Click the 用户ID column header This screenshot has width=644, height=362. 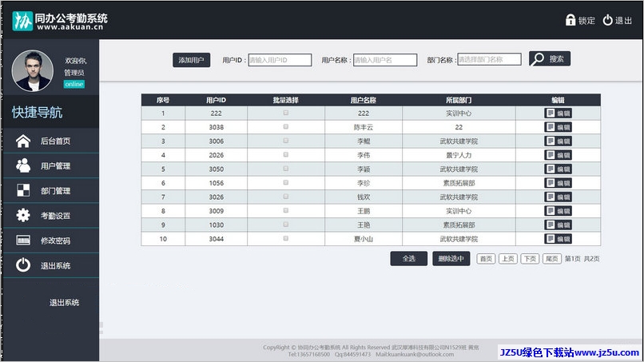[x=216, y=100]
